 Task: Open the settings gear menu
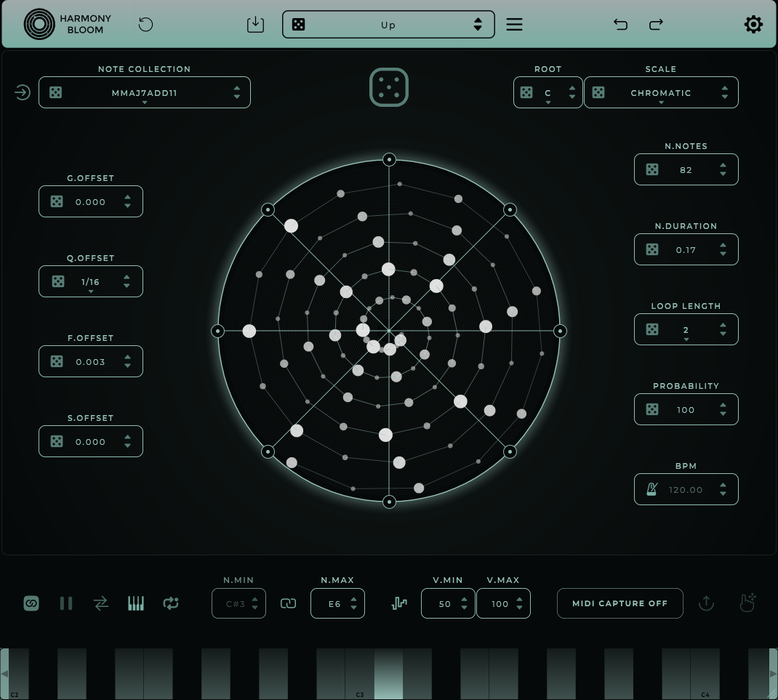click(754, 24)
